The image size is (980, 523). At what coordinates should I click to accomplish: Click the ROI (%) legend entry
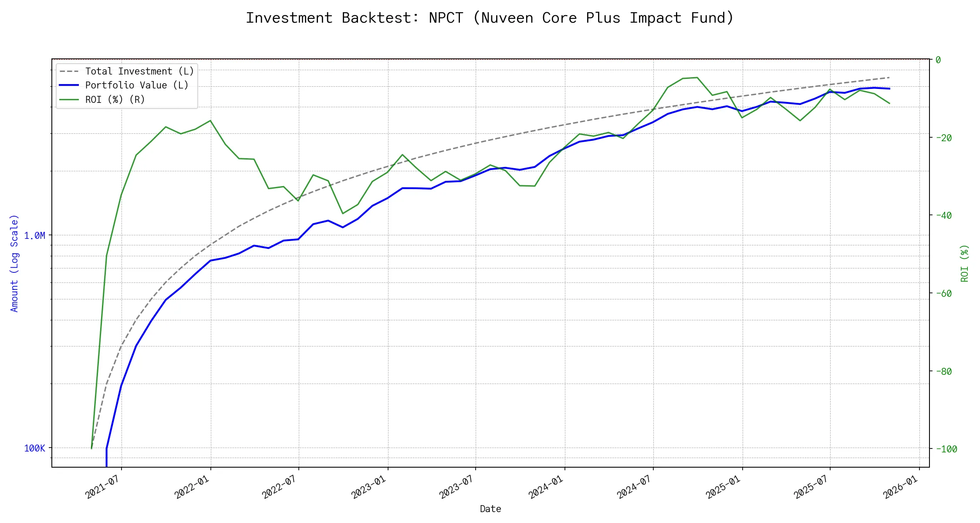coord(115,100)
